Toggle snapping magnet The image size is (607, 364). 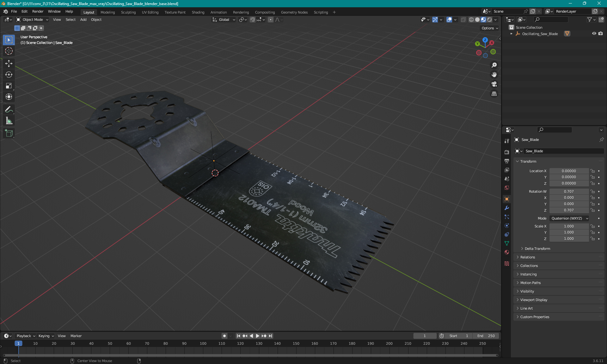pyautogui.click(x=253, y=20)
